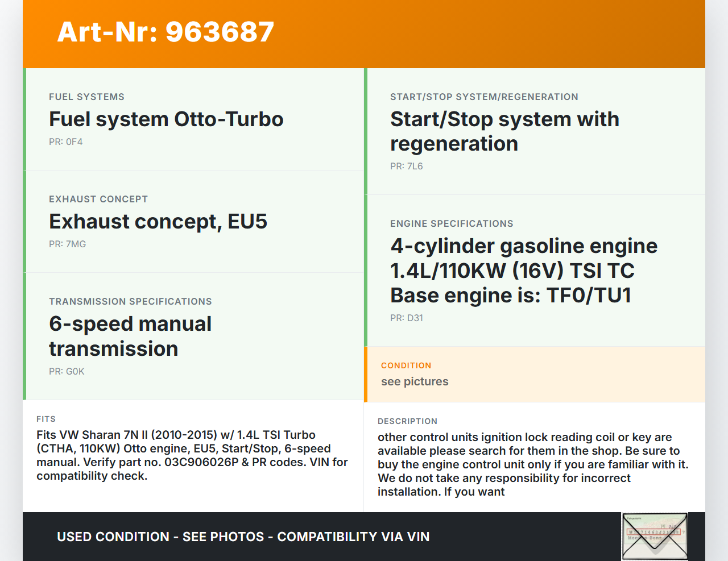Click the 'see pictures' condition text
Viewport: 728px width, 561px height.
(x=415, y=382)
